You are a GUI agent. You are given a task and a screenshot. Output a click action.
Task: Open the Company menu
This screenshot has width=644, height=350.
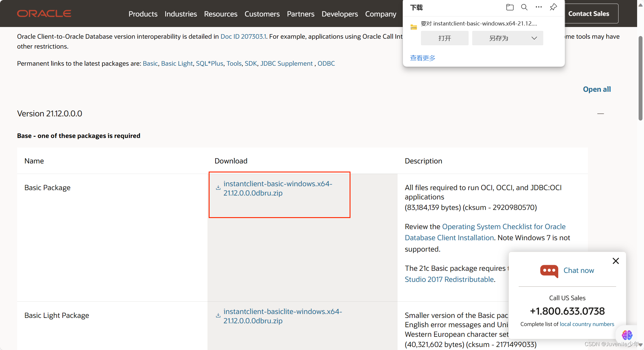pyautogui.click(x=381, y=14)
